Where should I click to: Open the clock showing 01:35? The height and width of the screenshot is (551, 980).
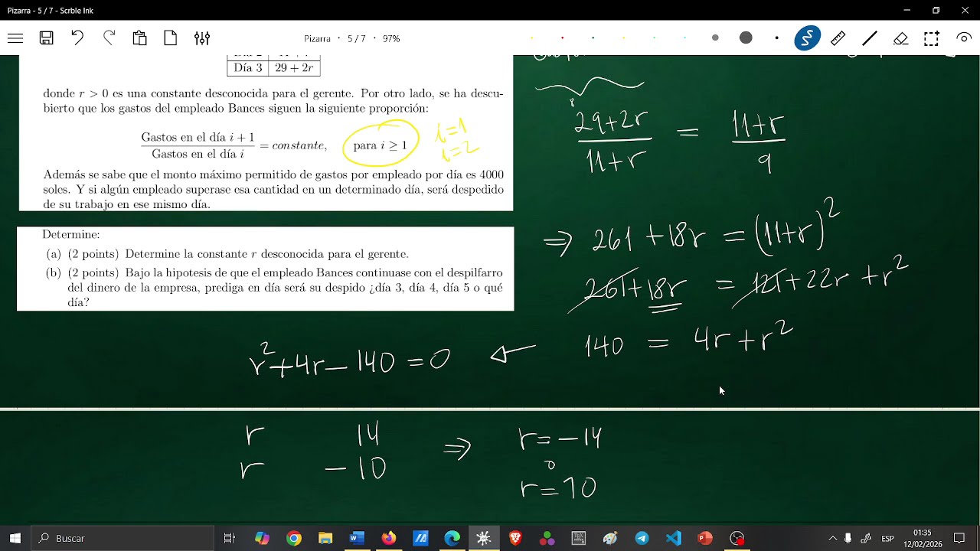923,538
